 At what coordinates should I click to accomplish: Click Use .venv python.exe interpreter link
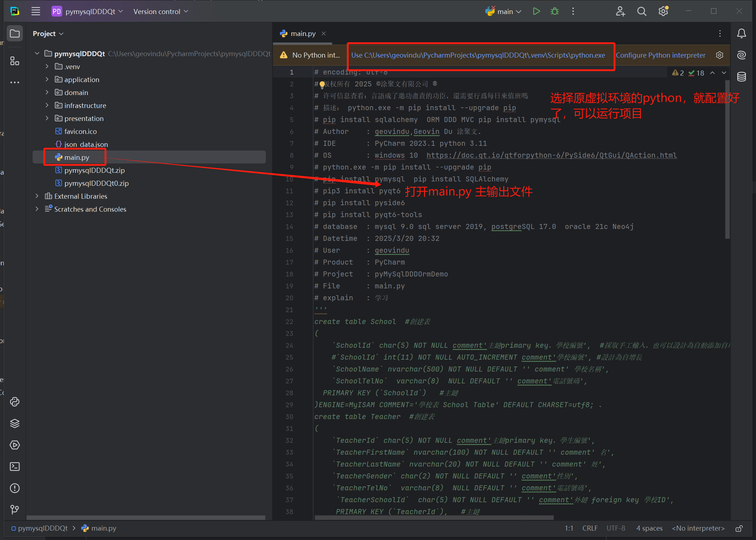(478, 55)
